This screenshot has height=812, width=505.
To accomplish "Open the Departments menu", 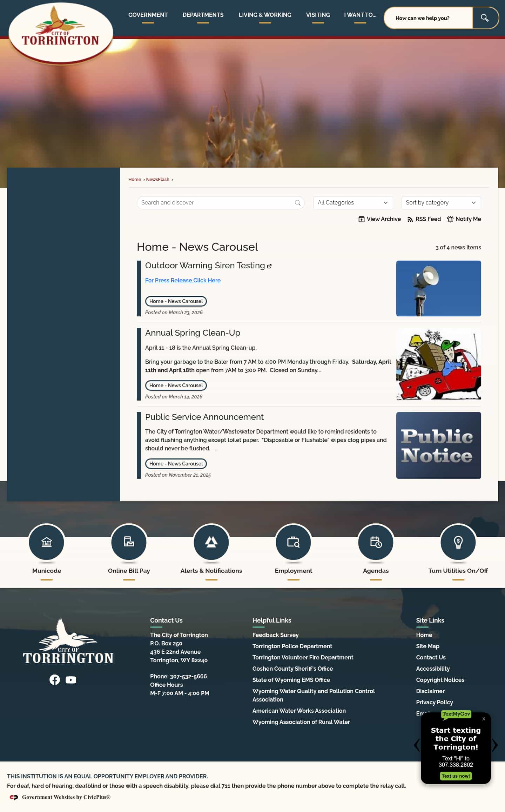I will (203, 15).
